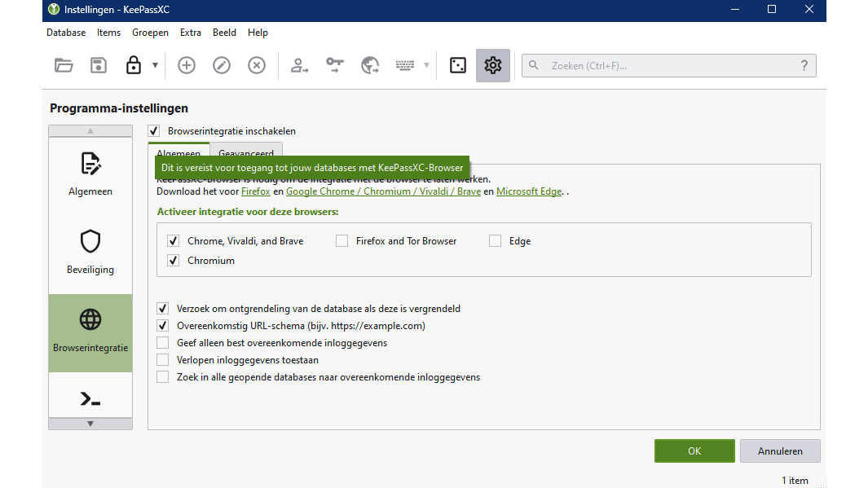Enable the Edge browser checkbox

pyautogui.click(x=495, y=240)
